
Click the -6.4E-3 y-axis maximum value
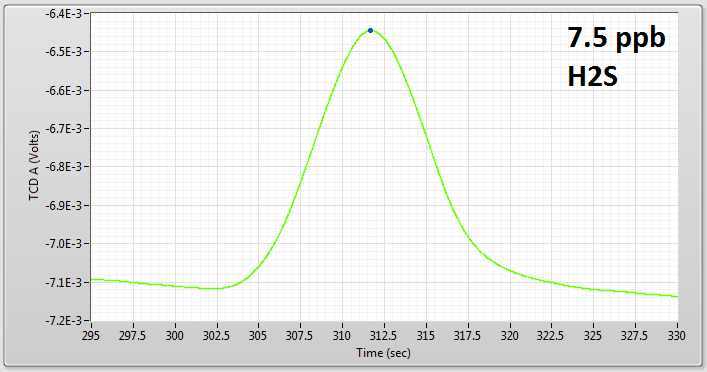click(x=63, y=14)
